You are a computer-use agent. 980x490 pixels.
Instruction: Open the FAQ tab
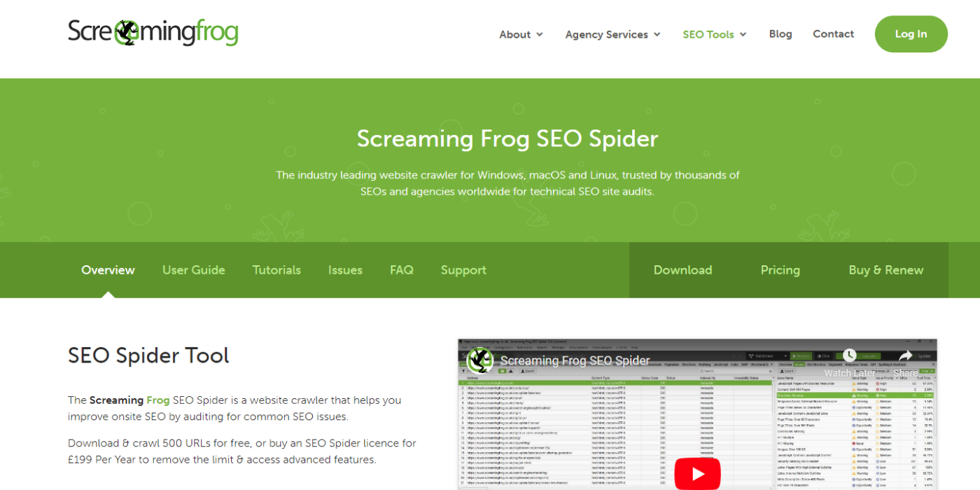(402, 269)
